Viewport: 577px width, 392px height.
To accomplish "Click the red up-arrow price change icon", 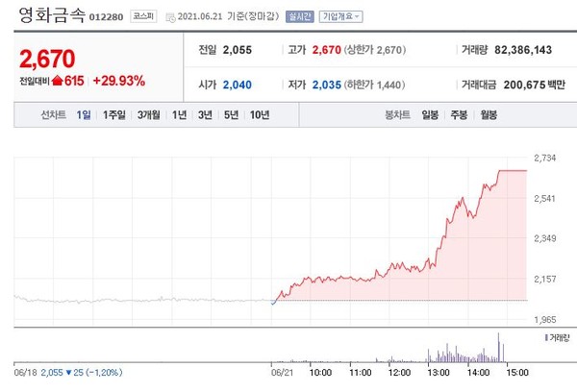I will point(58,81).
